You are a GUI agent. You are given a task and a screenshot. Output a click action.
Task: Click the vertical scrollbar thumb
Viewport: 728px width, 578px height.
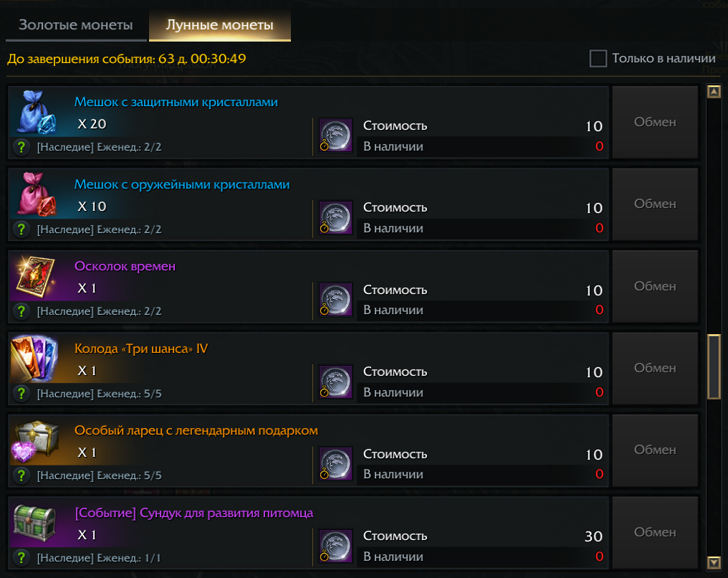pos(714,366)
